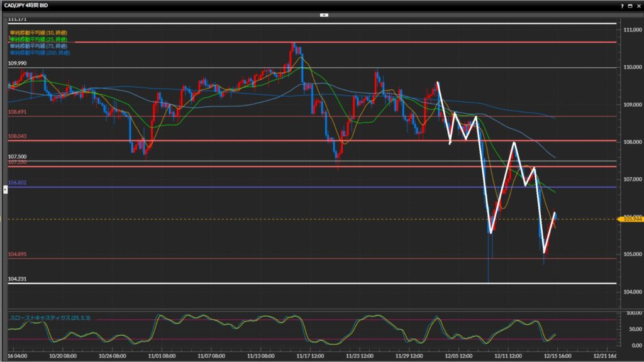644x362 pixels.
Task: Expand the top toolbar dropdown arrow
Action: (x=324, y=14)
